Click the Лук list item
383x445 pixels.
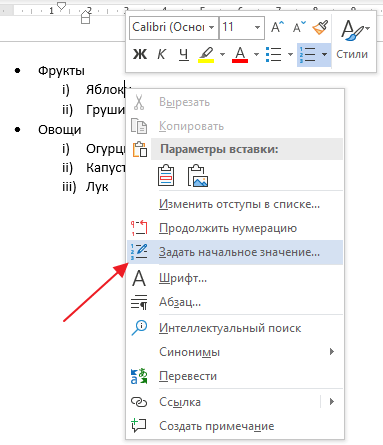point(97,187)
